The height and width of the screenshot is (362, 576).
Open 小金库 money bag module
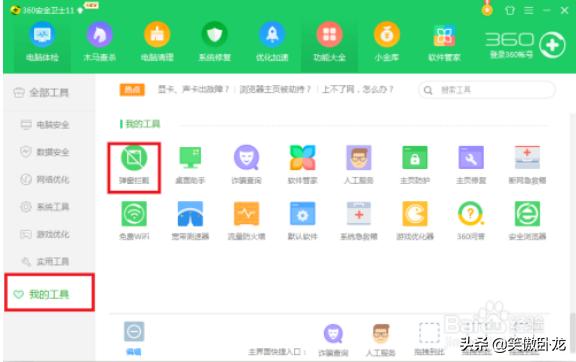386,42
